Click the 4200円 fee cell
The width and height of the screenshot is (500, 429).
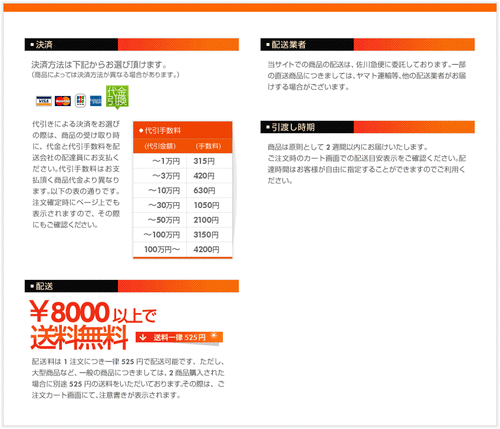pyautogui.click(x=209, y=249)
